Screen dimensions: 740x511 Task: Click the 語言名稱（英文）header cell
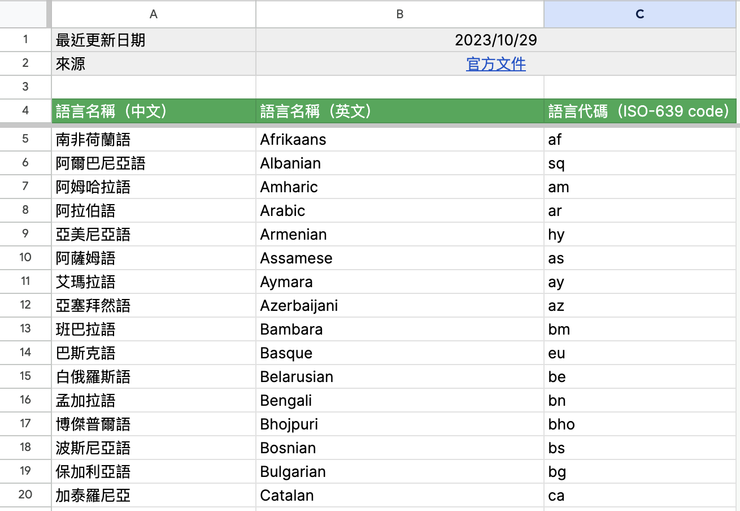pos(400,111)
